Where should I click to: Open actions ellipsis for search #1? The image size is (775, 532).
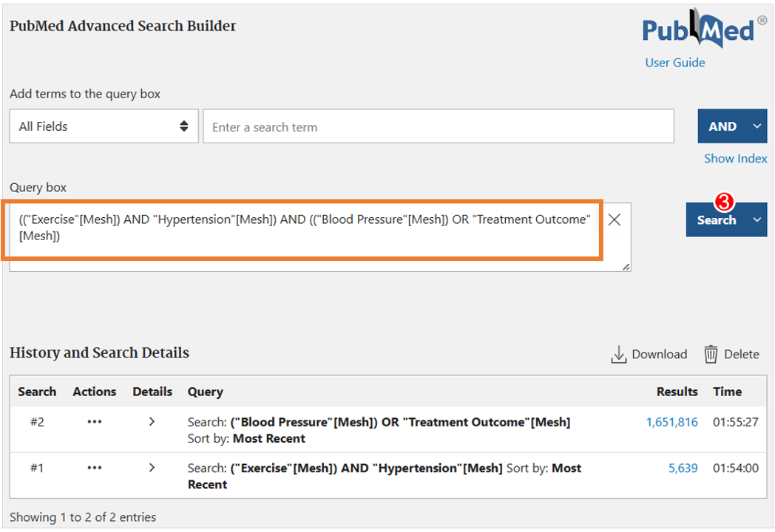pyautogui.click(x=95, y=468)
